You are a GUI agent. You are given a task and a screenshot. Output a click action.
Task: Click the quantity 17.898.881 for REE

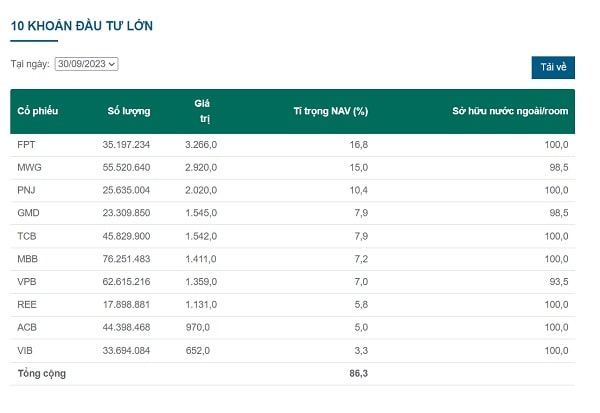[x=126, y=305]
